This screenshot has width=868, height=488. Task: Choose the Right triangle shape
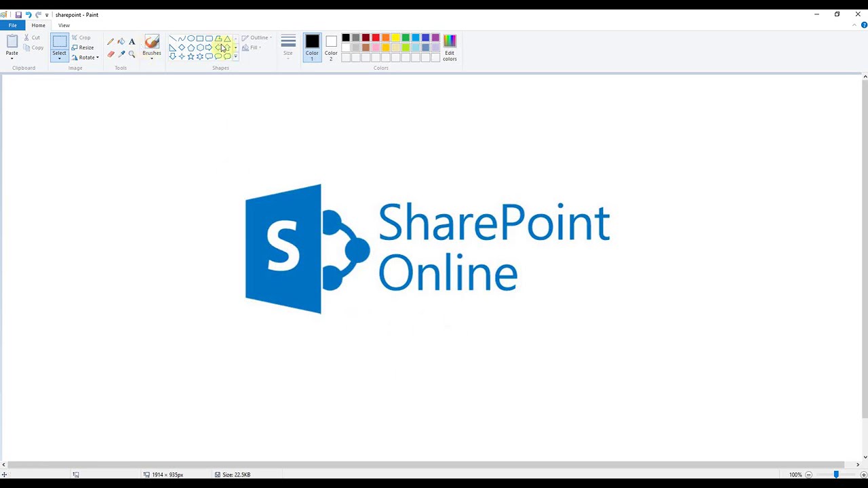pyautogui.click(x=172, y=47)
